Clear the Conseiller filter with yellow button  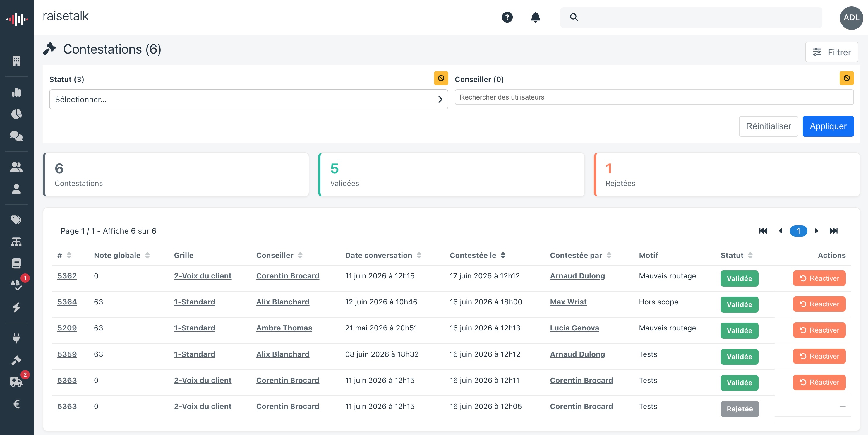pyautogui.click(x=846, y=78)
